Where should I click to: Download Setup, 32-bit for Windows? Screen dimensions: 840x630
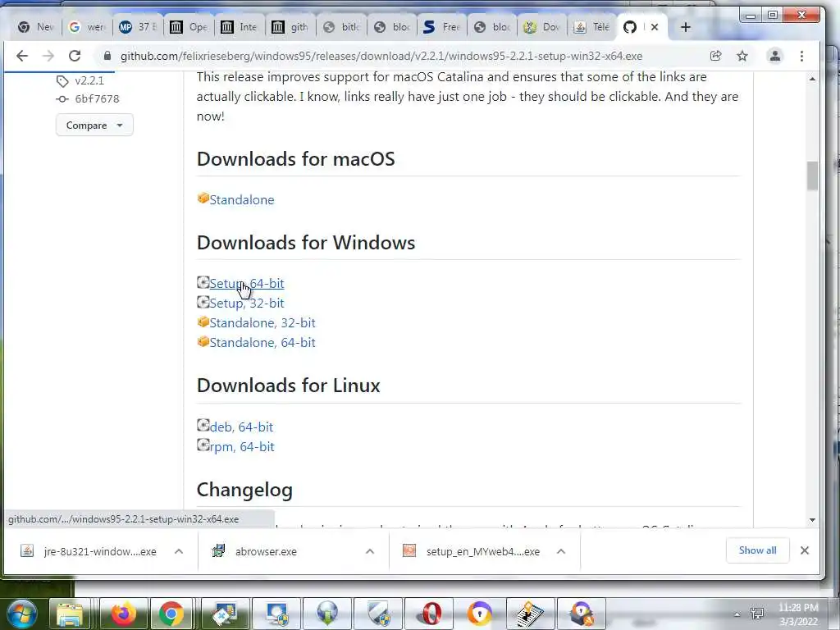246,304
